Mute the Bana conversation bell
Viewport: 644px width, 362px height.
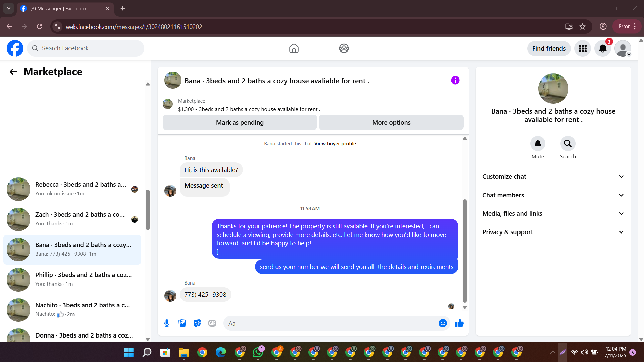coord(538,144)
